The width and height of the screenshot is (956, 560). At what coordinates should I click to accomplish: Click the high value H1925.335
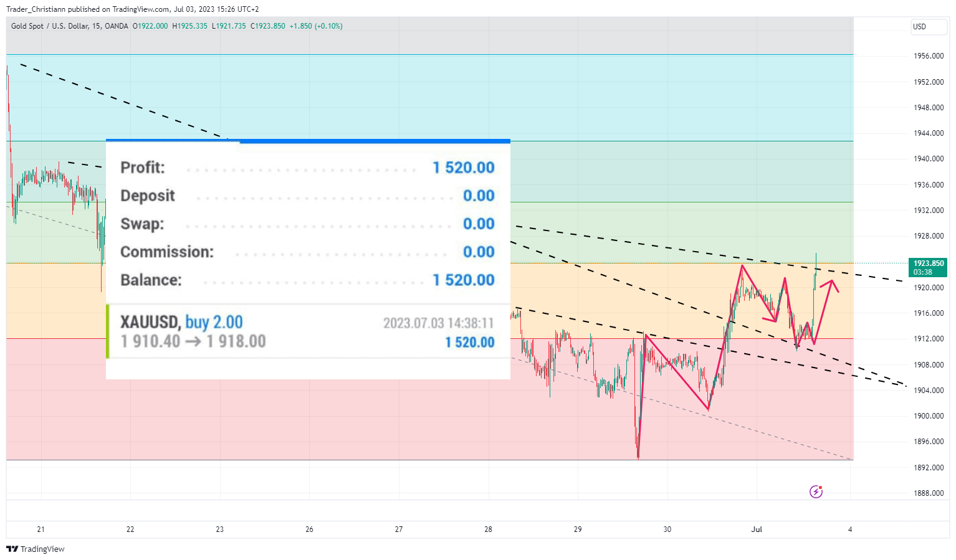(x=190, y=26)
